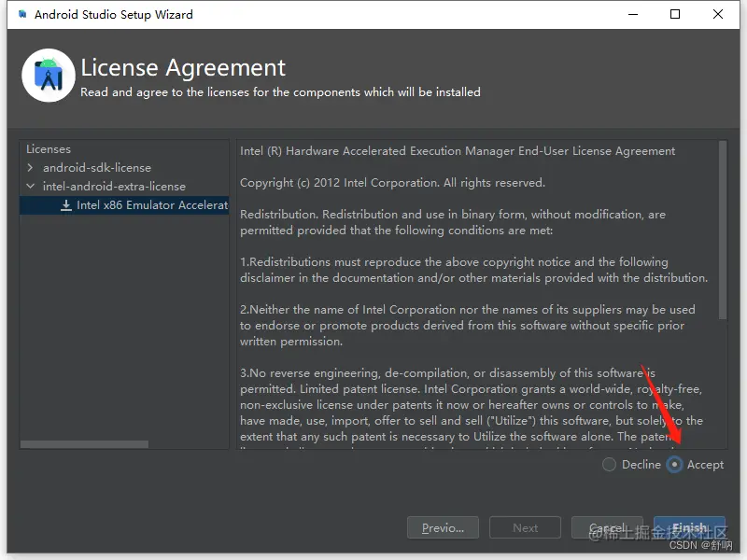Screen dimensions: 747x560
Task: Select the Decline radio button
Action: (609, 464)
